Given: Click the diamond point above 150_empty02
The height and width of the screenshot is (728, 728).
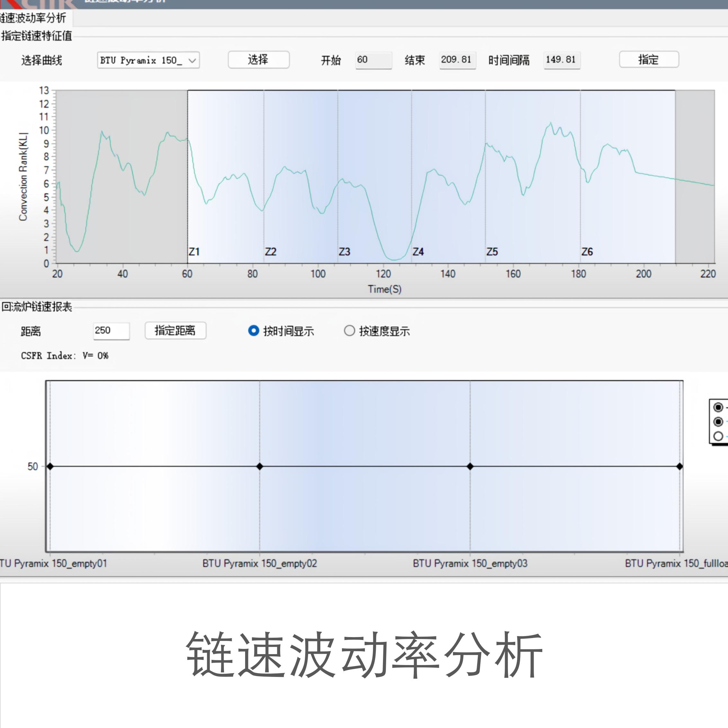Looking at the screenshot, I should (260, 466).
